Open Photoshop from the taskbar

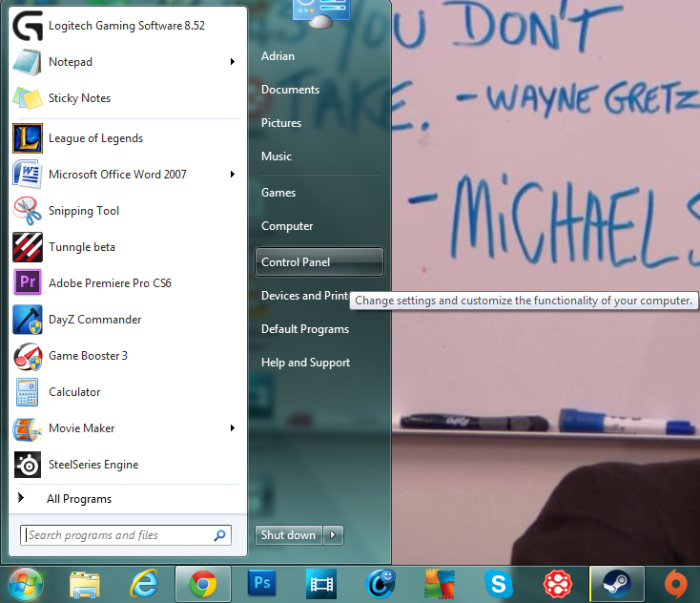[x=262, y=583]
